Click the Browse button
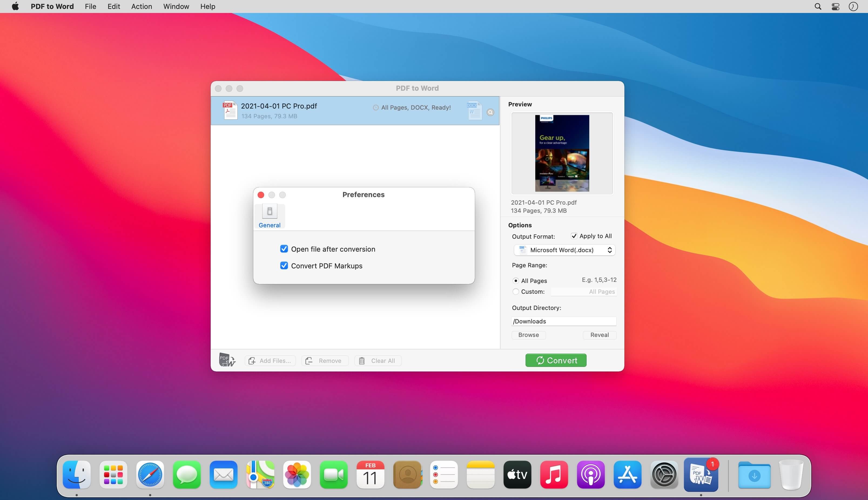 [528, 335]
